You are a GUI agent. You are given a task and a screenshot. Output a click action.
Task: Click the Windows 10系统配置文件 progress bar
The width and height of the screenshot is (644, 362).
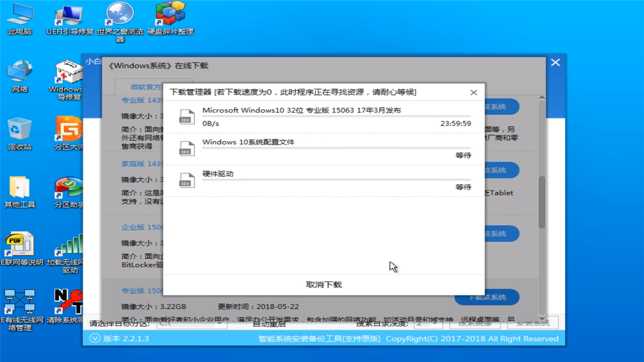(336, 148)
